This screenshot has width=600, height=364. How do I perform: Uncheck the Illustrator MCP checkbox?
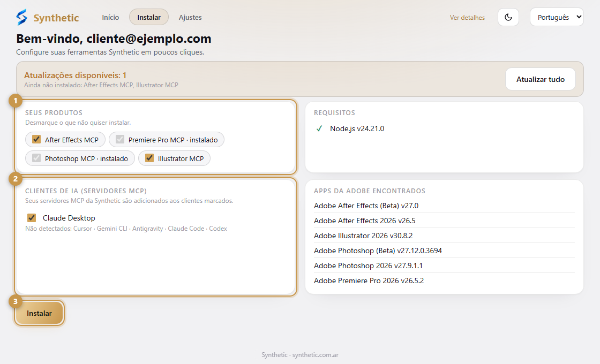point(149,158)
